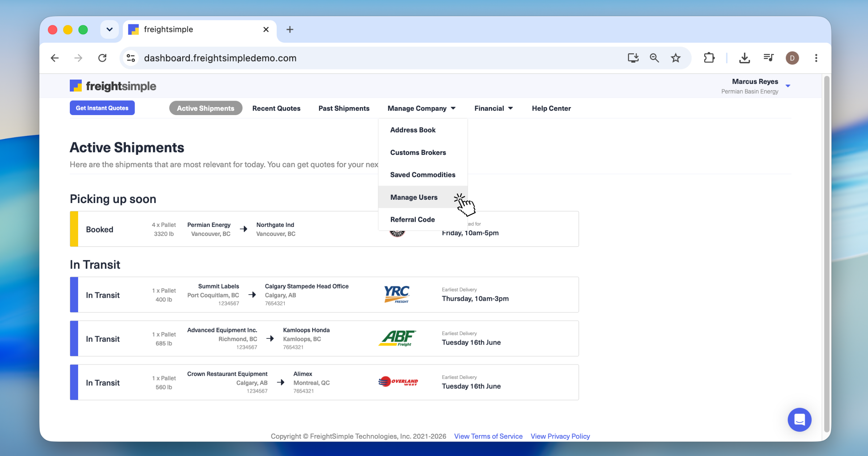Open View Privacy Policy link
The width and height of the screenshot is (868, 456).
(x=560, y=436)
